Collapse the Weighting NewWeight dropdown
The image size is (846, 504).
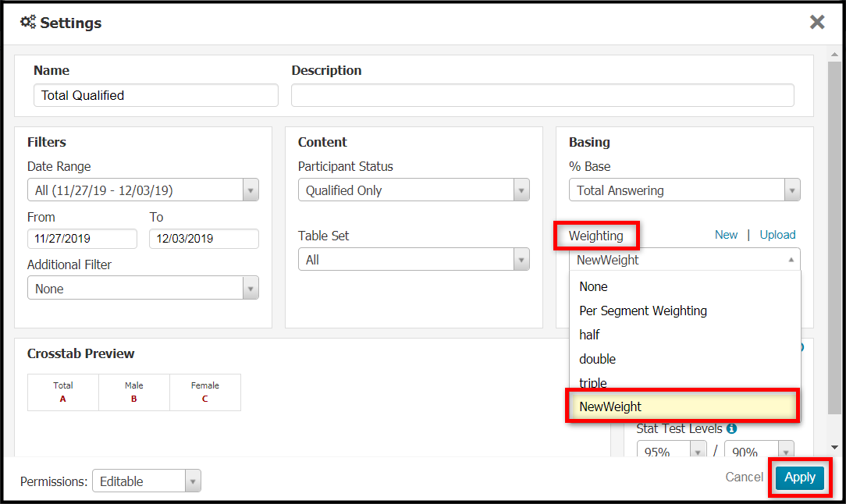point(684,260)
